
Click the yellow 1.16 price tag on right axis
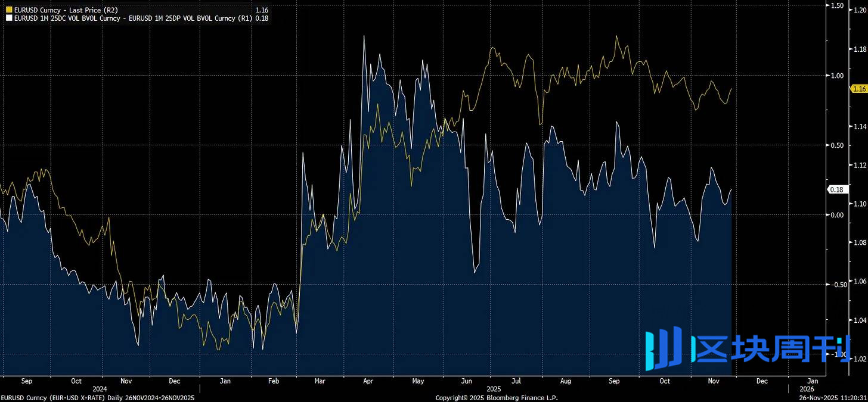[x=859, y=89]
